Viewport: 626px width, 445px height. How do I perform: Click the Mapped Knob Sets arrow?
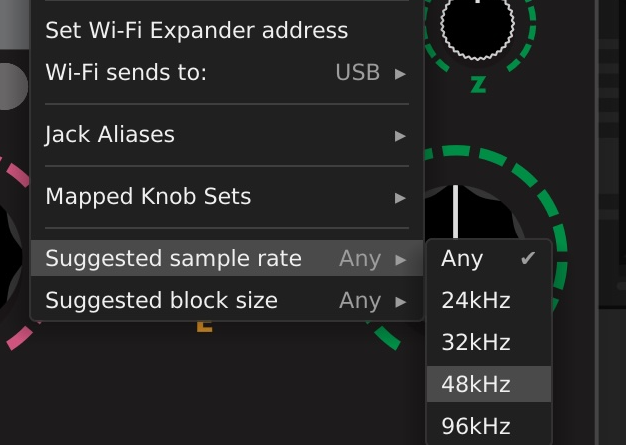[401, 197]
